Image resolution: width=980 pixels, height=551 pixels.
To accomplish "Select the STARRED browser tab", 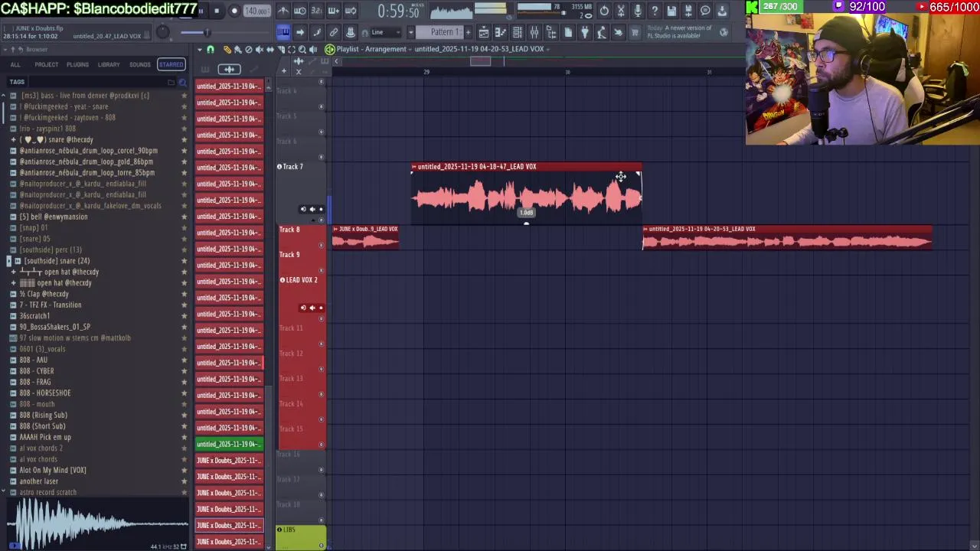I will coord(171,64).
